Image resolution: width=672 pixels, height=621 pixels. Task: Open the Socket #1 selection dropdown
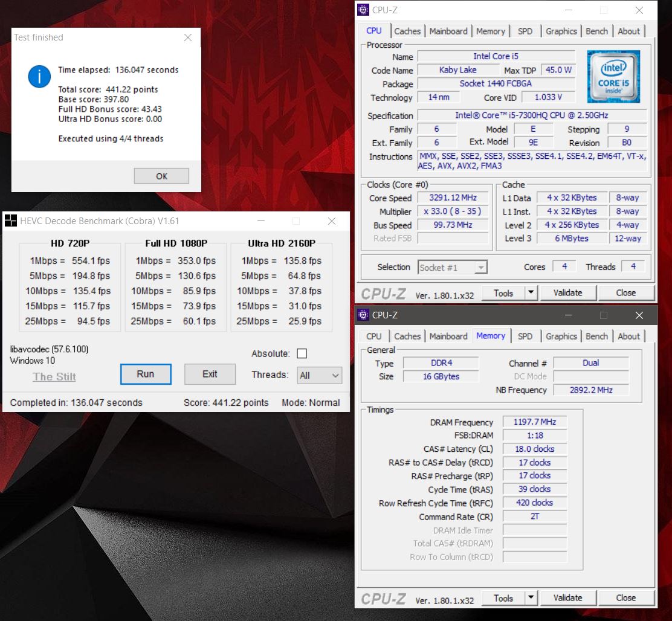[x=452, y=267]
